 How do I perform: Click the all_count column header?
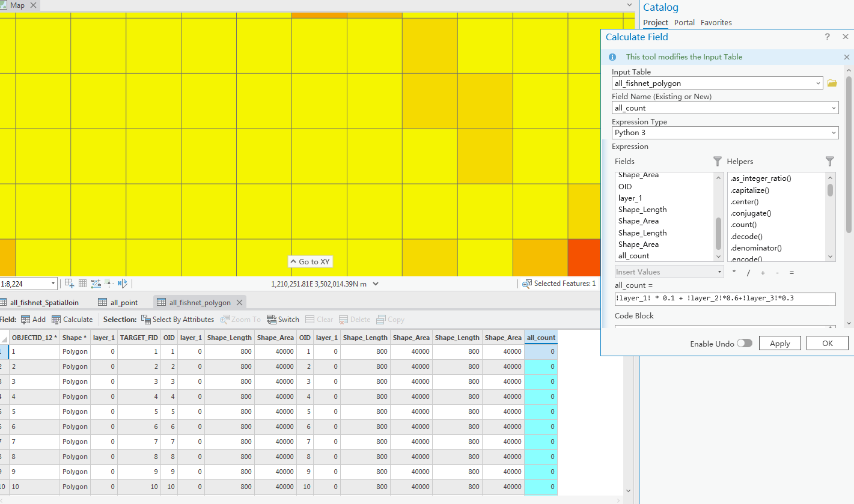(541, 338)
